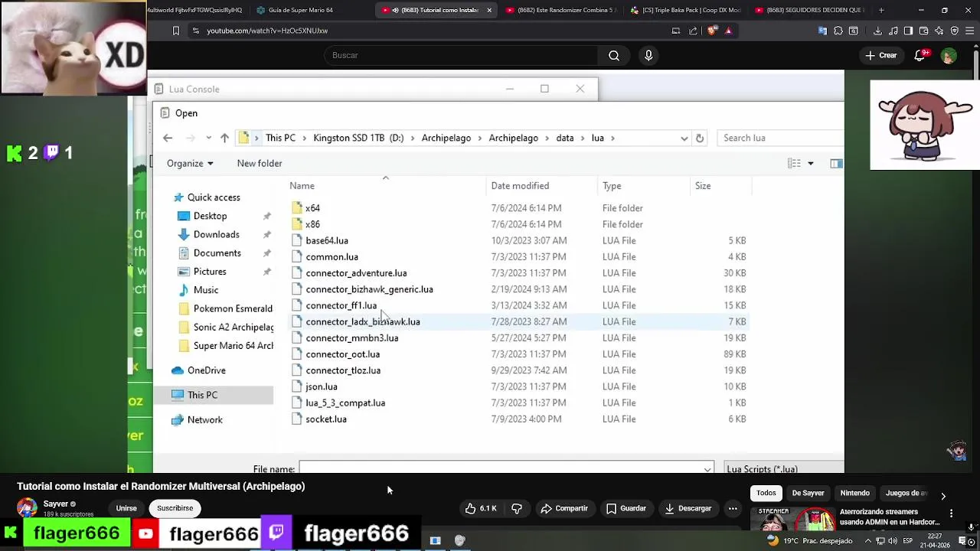Click the Unirse button

[126, 508]
